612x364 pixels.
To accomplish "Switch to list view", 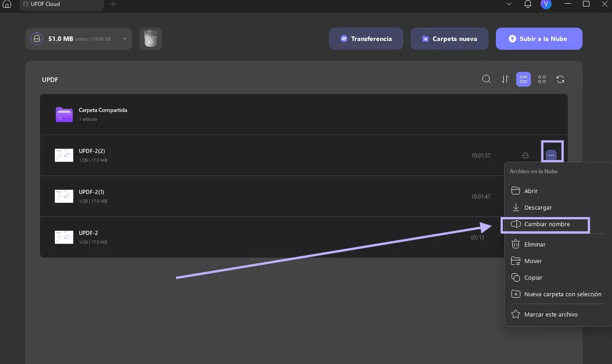I will pos(524,79).
